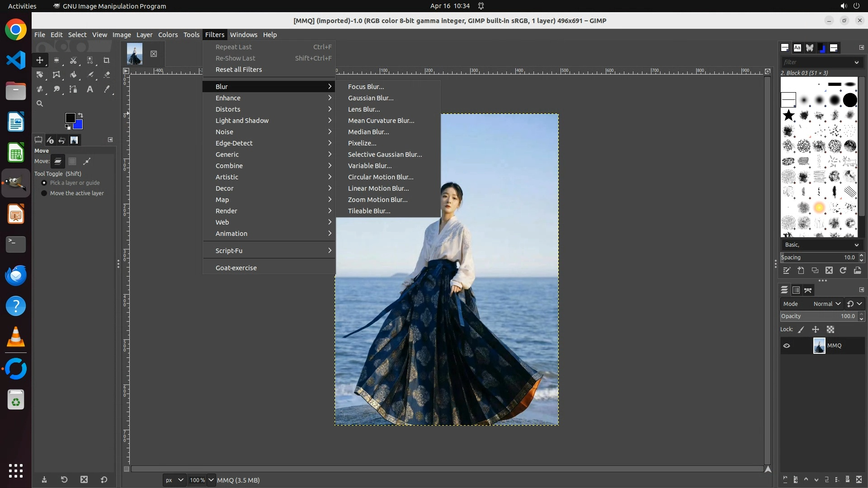Screen dimensions: 868x488
Task: Click the Scissors Select tool
Action: 73,60
